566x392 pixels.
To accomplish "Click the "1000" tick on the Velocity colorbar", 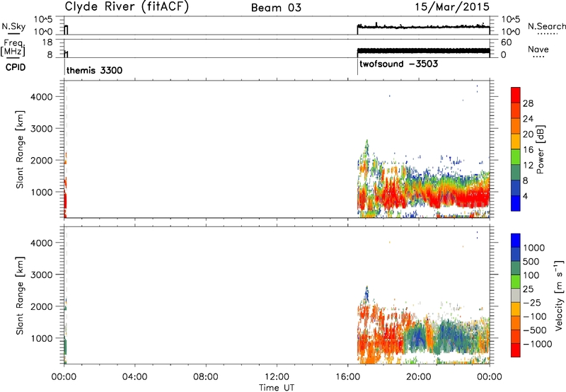I will pyautogui.click(x=534, y=248).
